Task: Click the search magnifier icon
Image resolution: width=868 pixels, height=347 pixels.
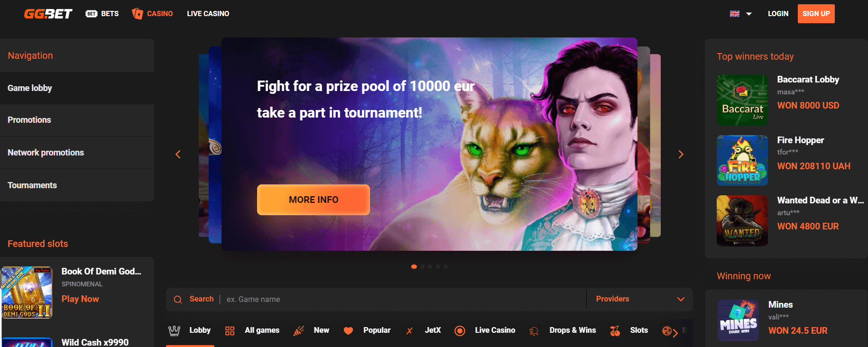Action: [x=178, y=300]
